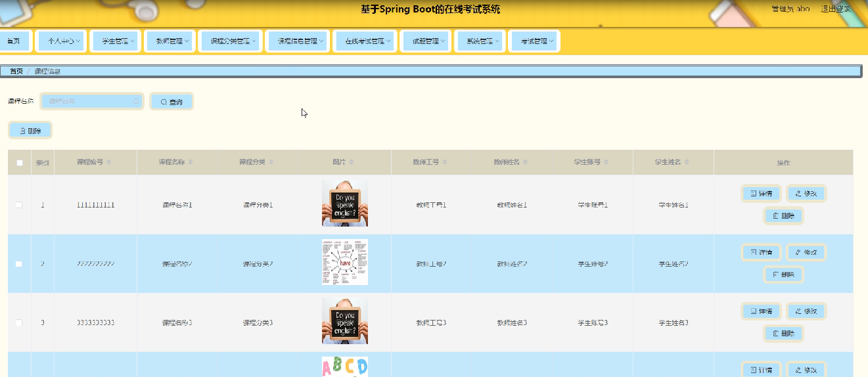Open the 'Do you speak english' image in row 1
This screenshot has height=377, width=868.
coord(345,204)
